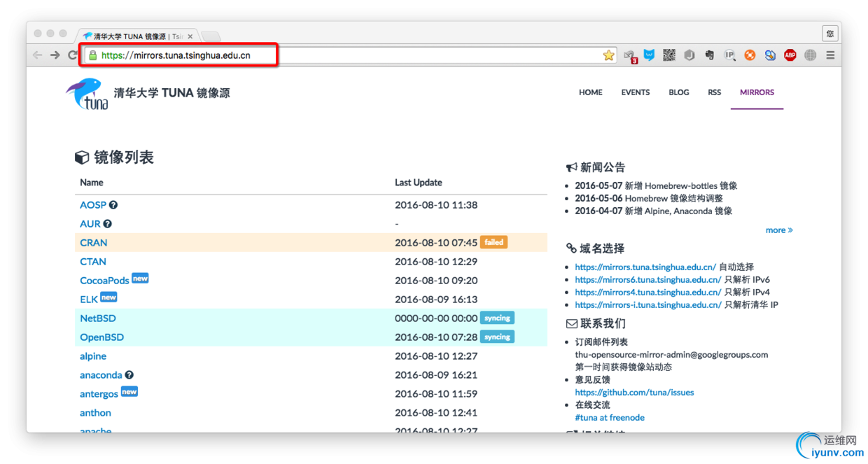Screen dimensions: 868x464
Task: Open the NetBSD mirror link
Action: pos(98,318)
